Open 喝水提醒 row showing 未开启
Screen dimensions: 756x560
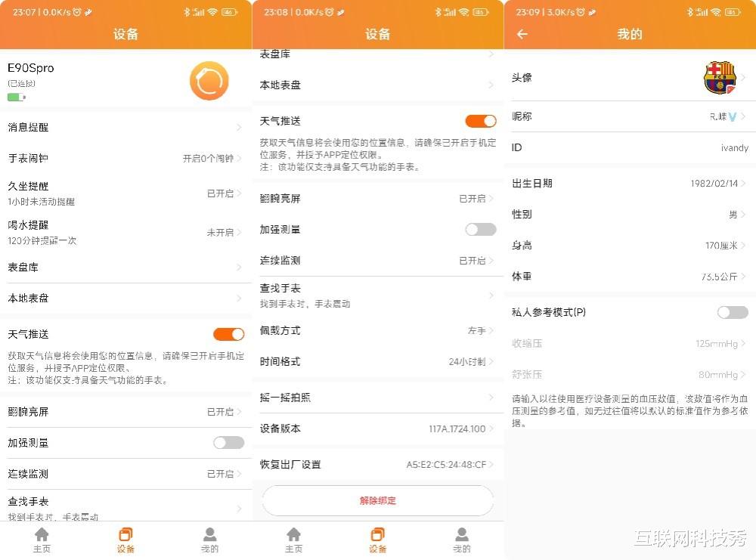125,232
